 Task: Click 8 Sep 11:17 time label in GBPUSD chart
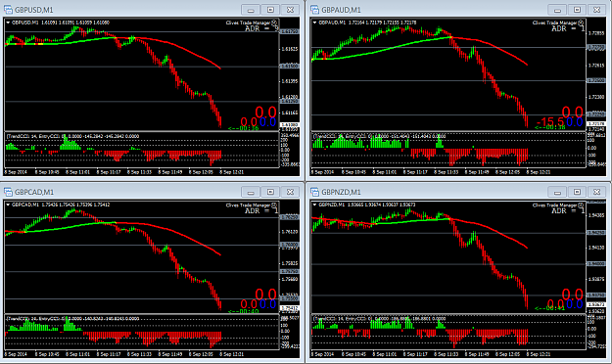(109, 171)
